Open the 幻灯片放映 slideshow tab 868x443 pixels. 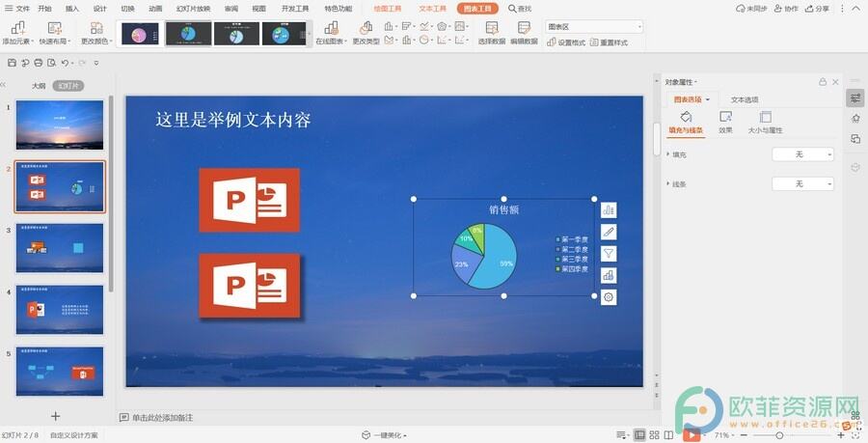point(193,9)
